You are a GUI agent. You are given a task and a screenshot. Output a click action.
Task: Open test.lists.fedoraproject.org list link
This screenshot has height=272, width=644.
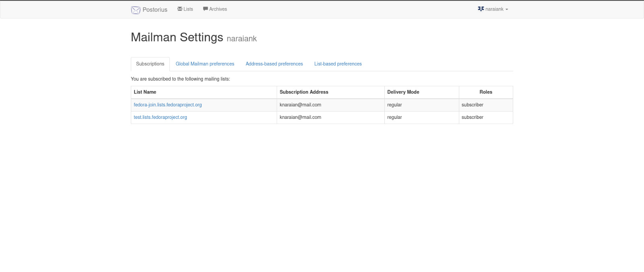coord(160,117)
